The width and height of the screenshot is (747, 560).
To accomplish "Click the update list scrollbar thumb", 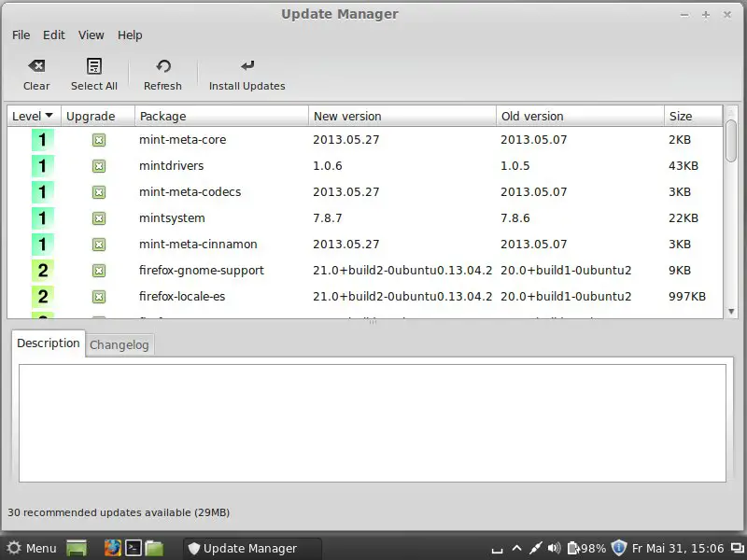I will [731, 141].
